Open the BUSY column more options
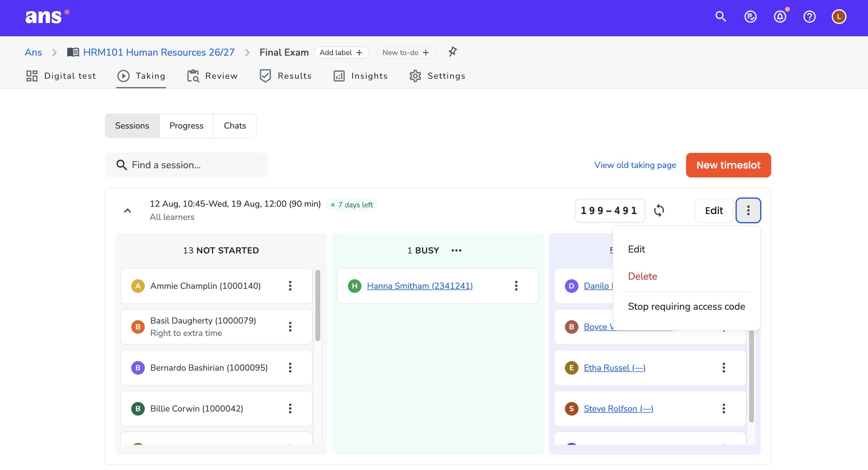Viewport: 868px width, 470px height. 456,250
